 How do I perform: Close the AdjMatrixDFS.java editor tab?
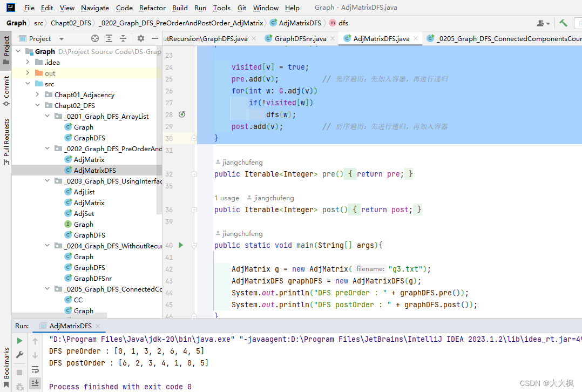coord(416,38)
